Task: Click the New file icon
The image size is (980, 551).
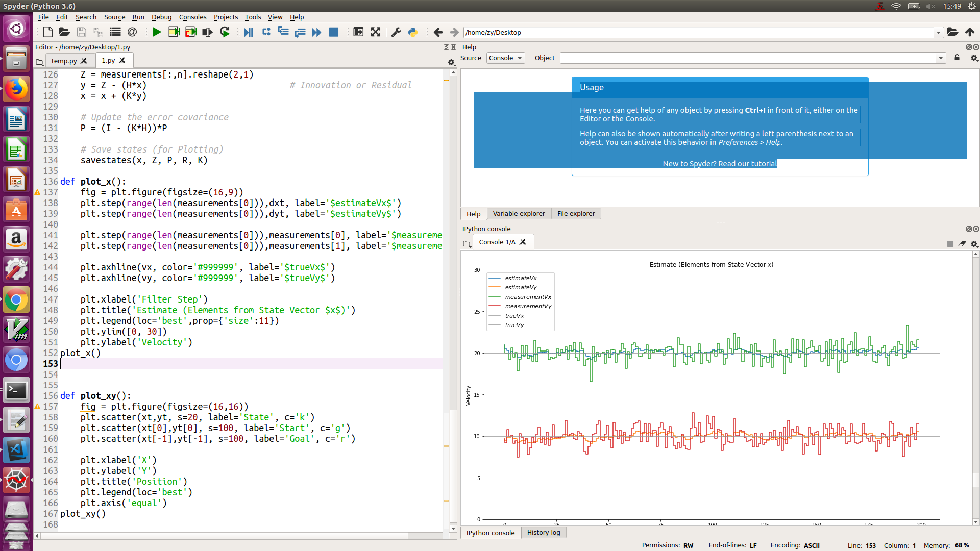Action: (x=48, y=32)
